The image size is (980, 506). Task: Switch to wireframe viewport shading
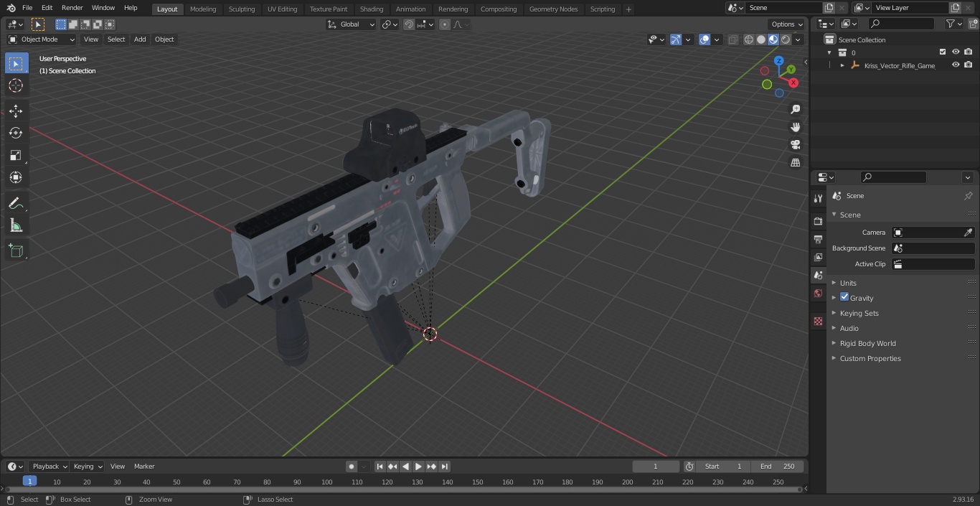[749, 39]
